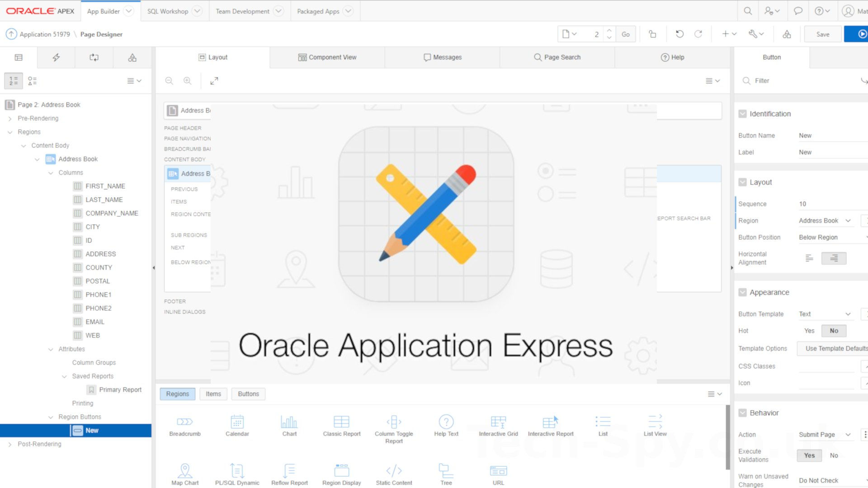Collapse the Appearance section
The image size is (868, 488).
point(742,292)
